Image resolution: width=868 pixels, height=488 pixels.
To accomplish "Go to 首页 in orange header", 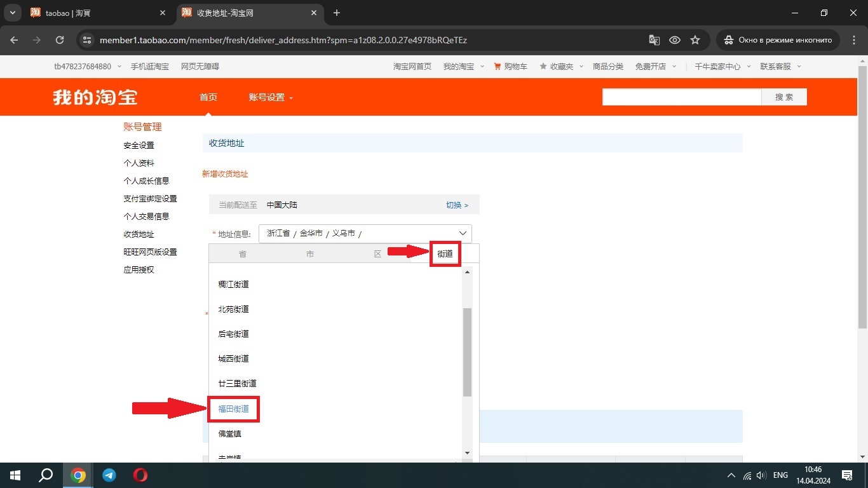I will pos(208,97).
